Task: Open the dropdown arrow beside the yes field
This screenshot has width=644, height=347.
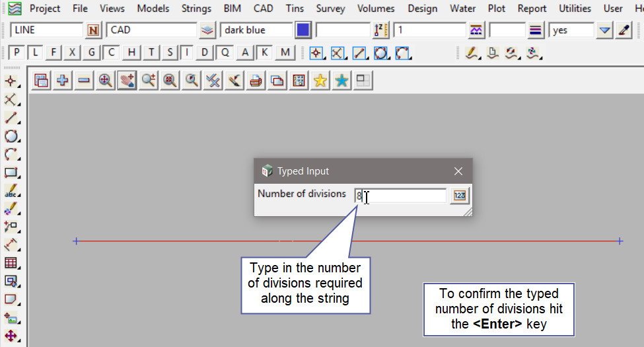Action: [605, 30]
